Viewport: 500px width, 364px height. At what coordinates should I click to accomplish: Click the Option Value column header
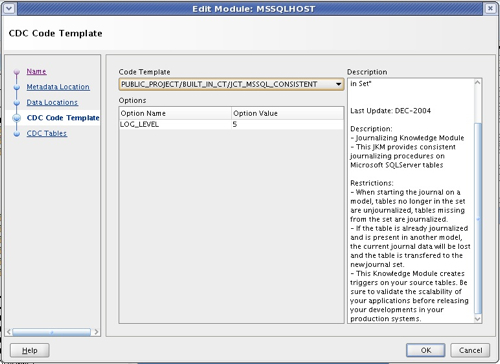coord(287,113)
